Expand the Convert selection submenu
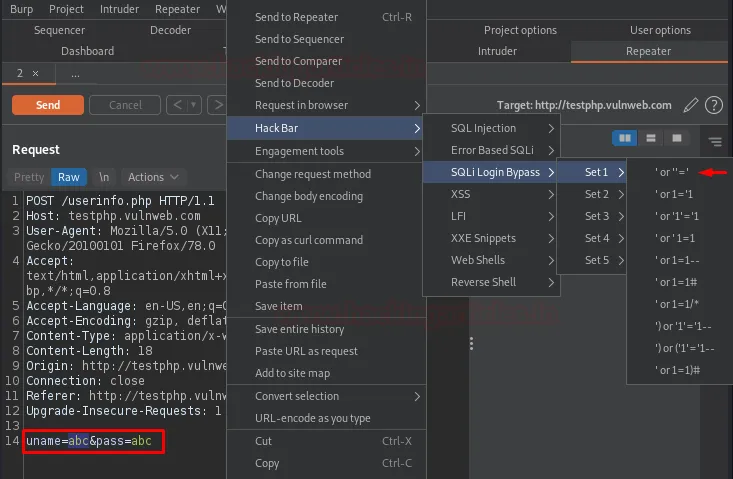Screen dimensions: 733x479 click(x=326, y=396)
